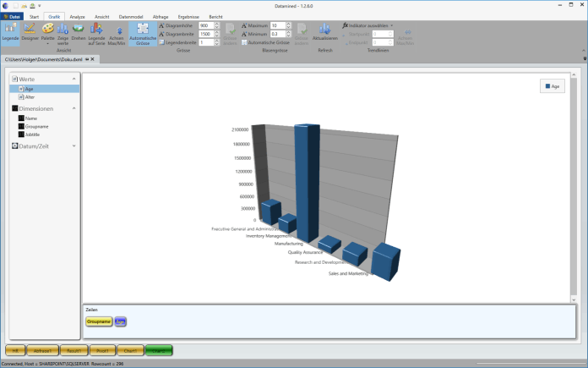Open the Palette color picker
588x368 pixels.
pos(47,32)
